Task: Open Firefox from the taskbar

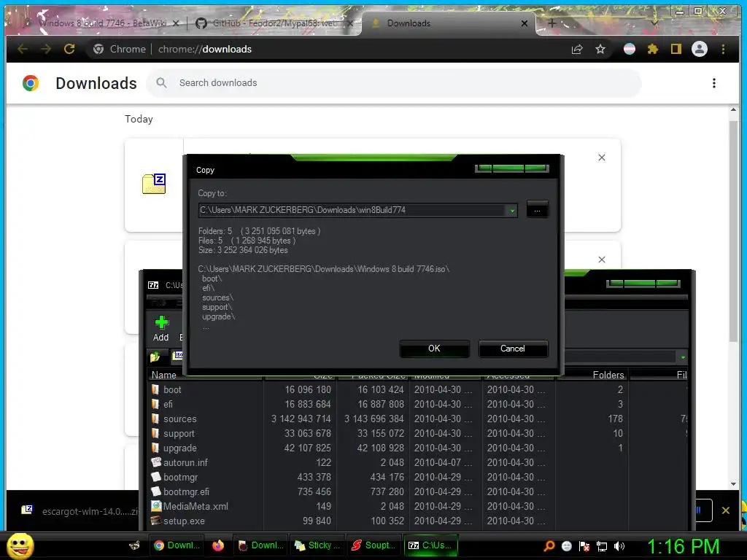Action: point(217,545)
